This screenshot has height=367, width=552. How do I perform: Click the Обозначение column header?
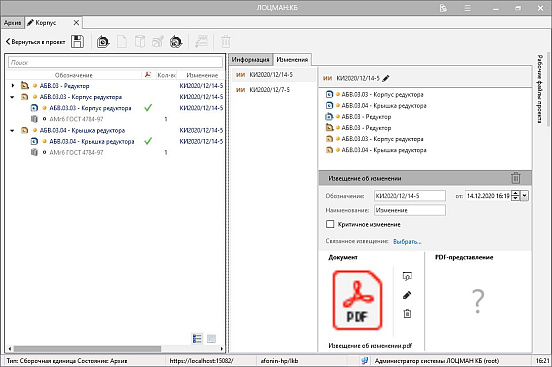74,75
